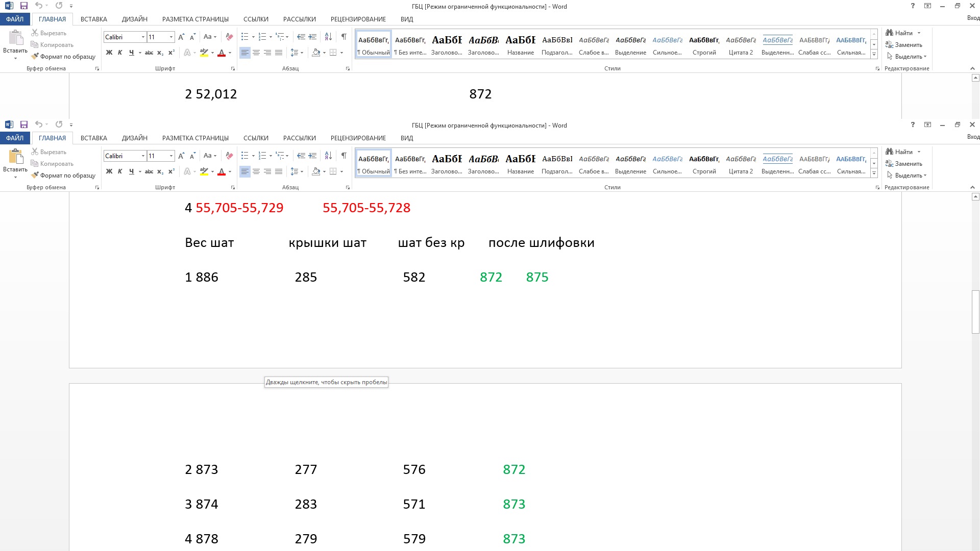Click the Save icon in lower title bar
Screen dimensions: 980x551
point(23,124)
